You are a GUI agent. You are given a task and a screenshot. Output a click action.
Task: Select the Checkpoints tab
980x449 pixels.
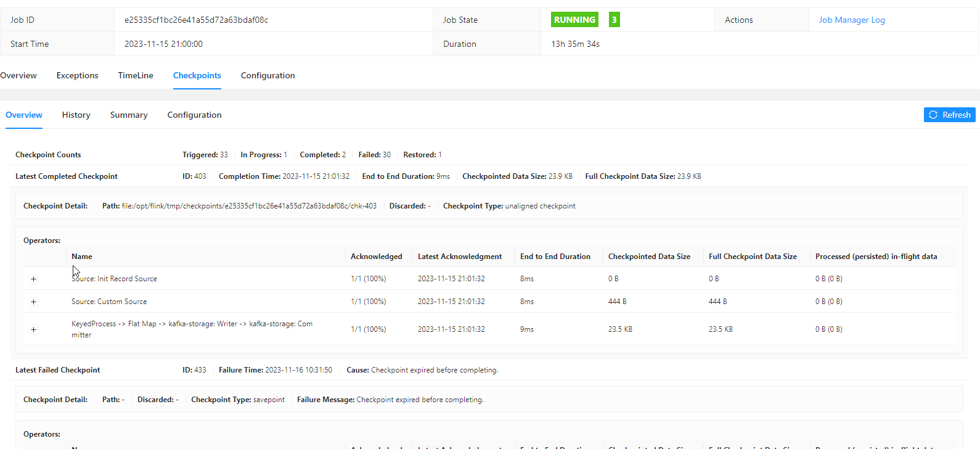(197, 75)
